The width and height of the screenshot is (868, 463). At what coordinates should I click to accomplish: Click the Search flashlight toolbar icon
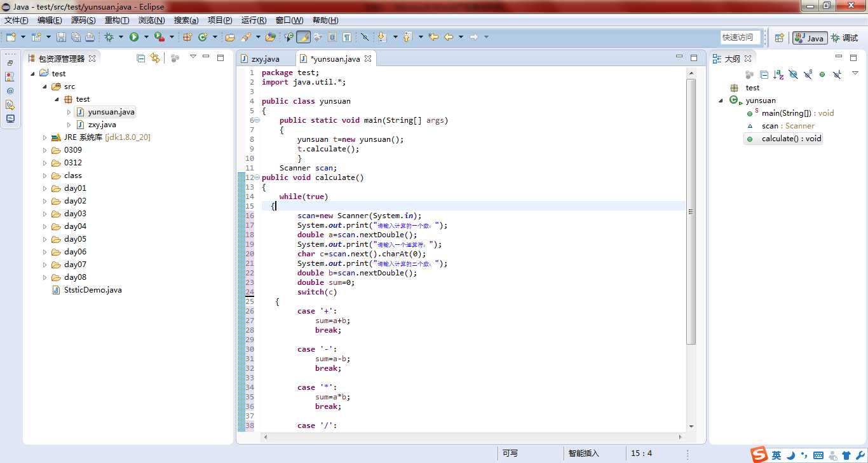(x=246, y=37)
